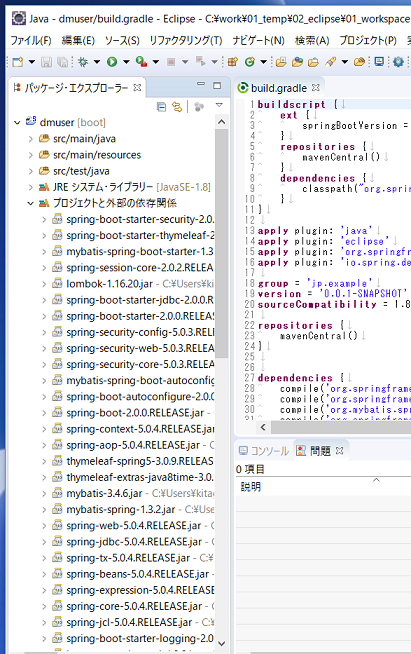This screenshot has width=411, height=654.
Task: Select the パッケージ・エクスプローラー tab
Action: [x=77, y=88]
